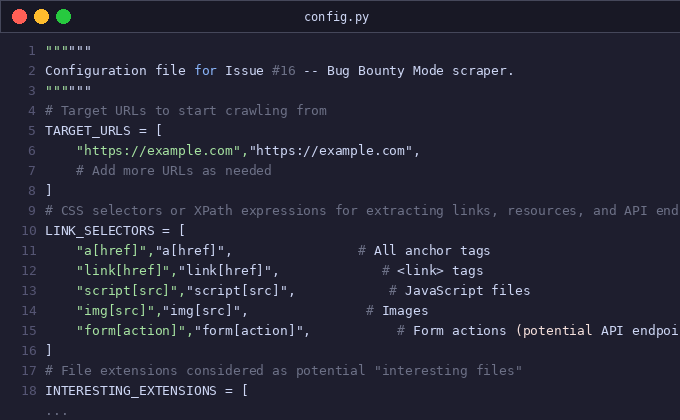Click the TARGET_URLS variable name

[88, 131]
